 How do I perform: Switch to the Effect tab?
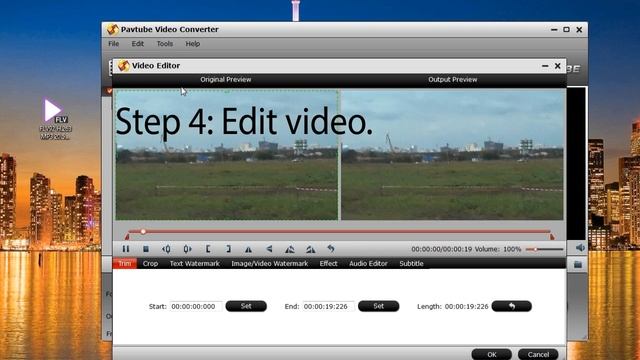tap(329, 263)
